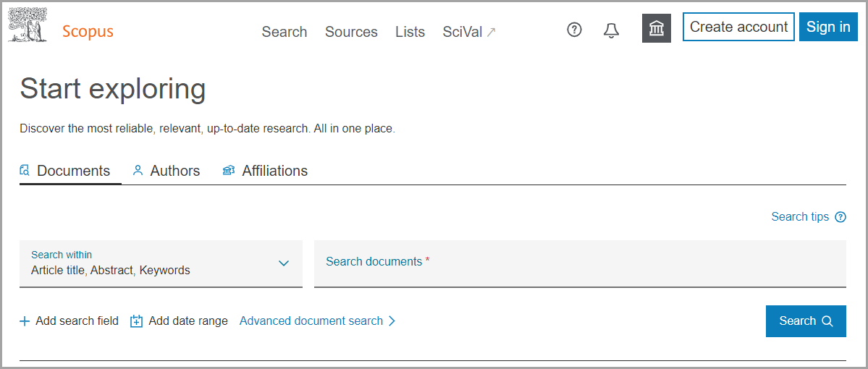Viewport: 868px width, 369px height.
Task: Open the help question mark icon
Action: click(x=575, y=30)
